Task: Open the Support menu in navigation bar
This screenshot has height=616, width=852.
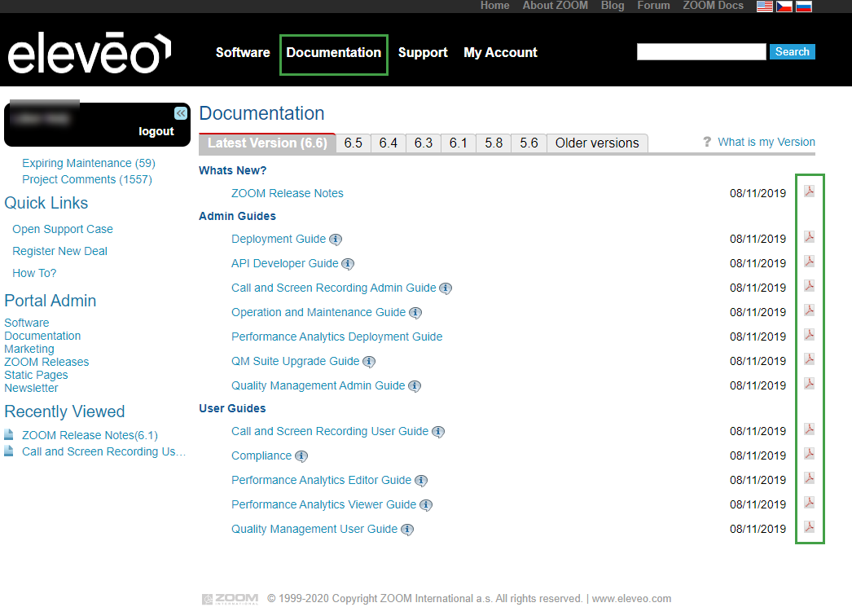Action: point(423,53)
